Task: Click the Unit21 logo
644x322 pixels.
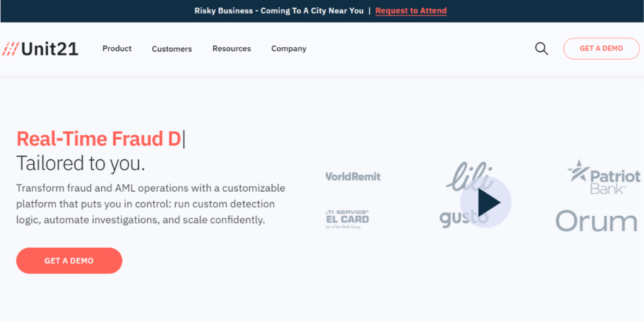Action: (x=40, y=49)
